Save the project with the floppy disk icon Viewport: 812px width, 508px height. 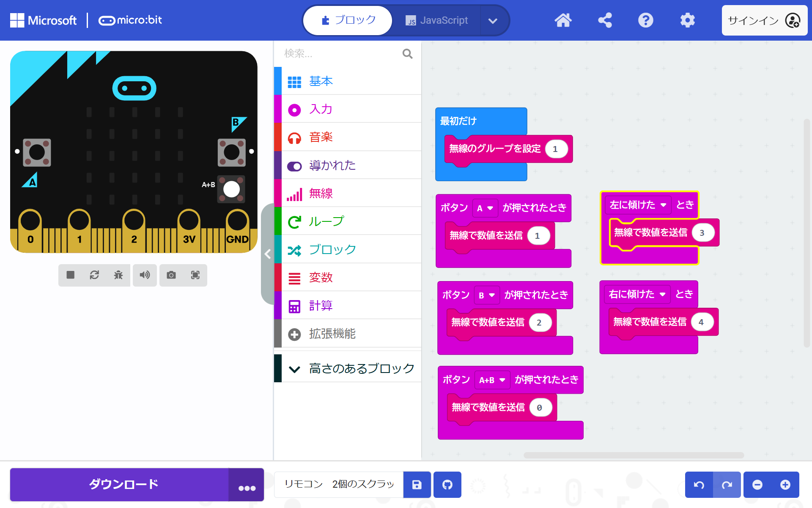[x=417, y=485]
